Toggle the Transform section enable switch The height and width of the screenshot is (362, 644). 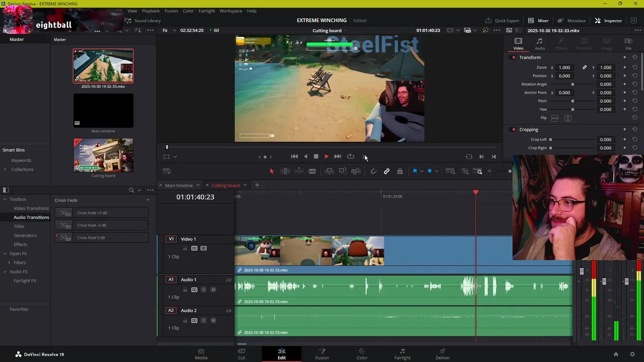(x=513, y=57)
